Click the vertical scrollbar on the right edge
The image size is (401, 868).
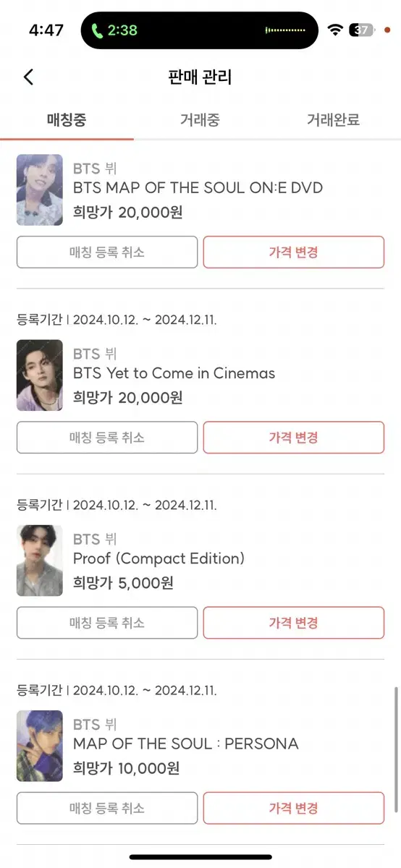(x=396, y=749)
